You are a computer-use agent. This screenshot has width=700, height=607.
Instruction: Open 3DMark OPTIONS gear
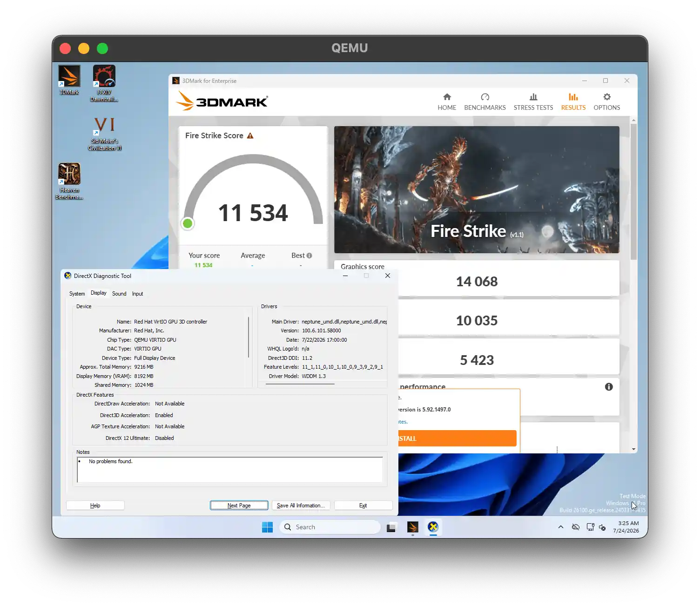(x=607, y=102)
